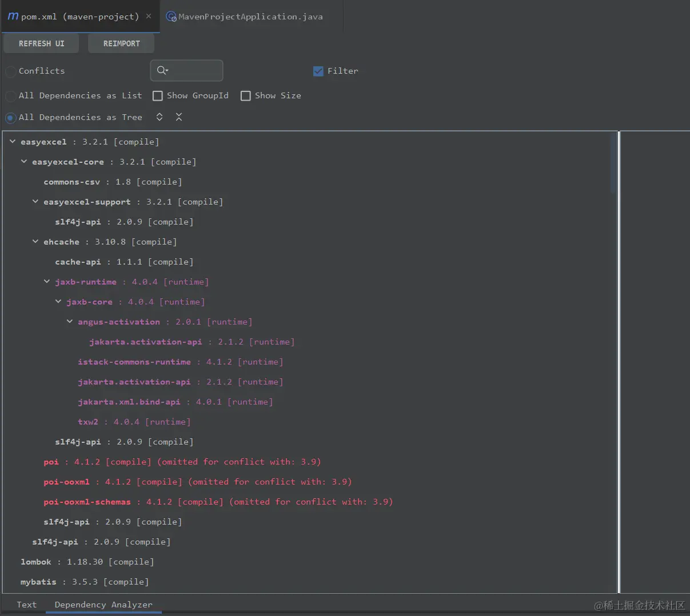Select istack-commons-runtime : 4.1.2 entry
The width and height of the screenshot is (690, 616).
point(180,362)
